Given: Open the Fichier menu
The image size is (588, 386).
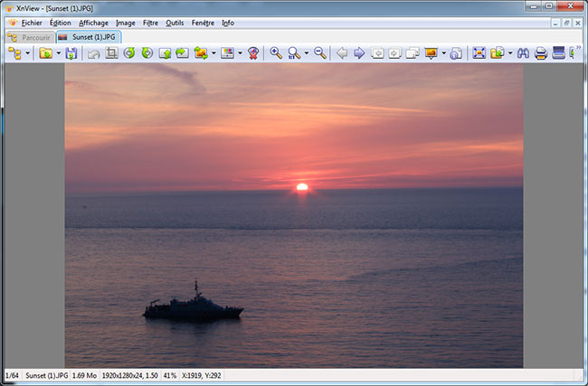Looking at the screenshot, I should pos(32,23).
